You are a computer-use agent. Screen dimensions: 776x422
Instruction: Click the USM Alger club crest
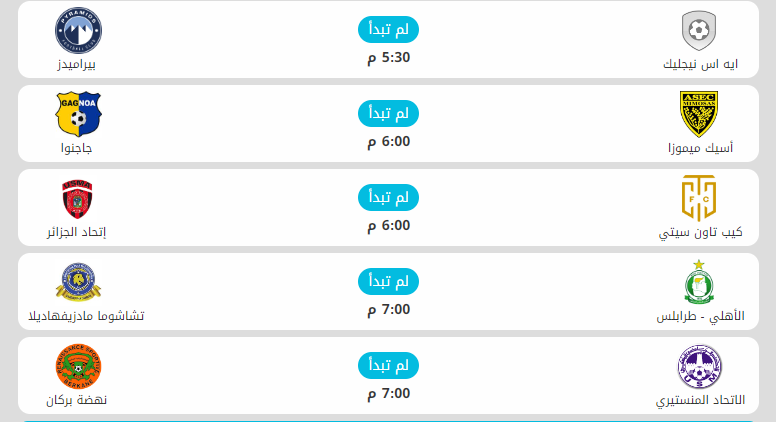pos(77,198)
